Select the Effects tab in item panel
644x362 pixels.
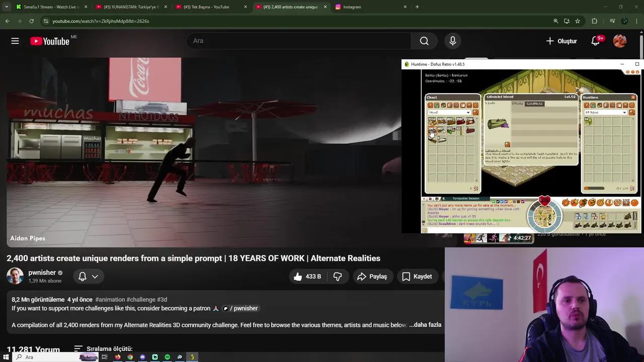(x=518, y=104)
